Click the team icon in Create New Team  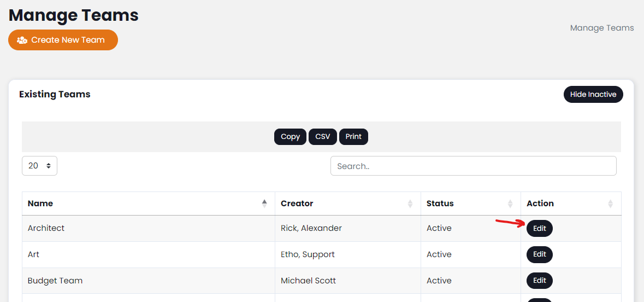[x=22, y=40]
